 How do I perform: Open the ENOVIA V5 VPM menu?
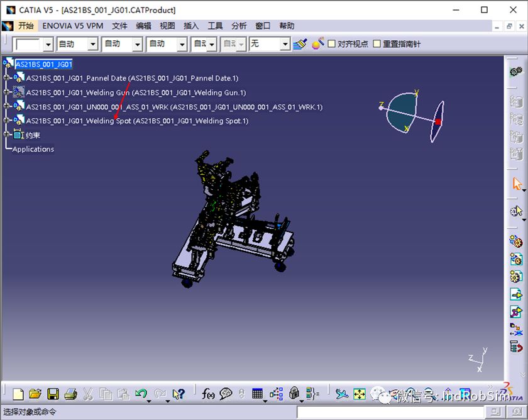click(x=73, y=26)
